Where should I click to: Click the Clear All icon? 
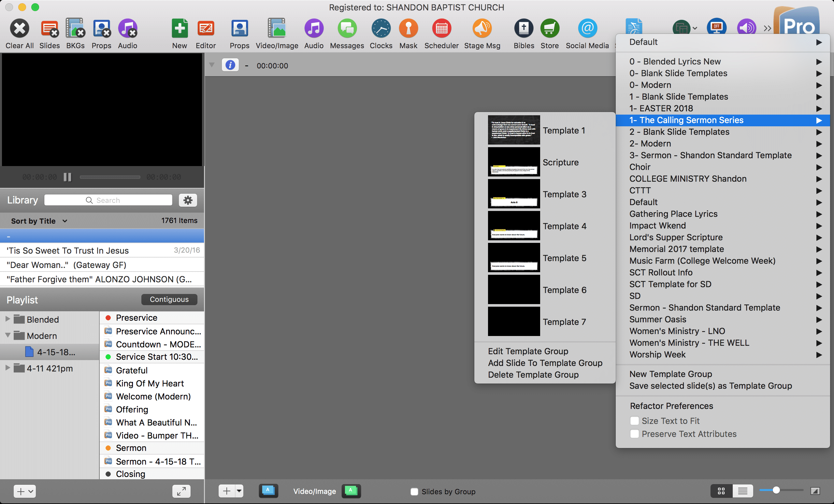pos(19,28)
